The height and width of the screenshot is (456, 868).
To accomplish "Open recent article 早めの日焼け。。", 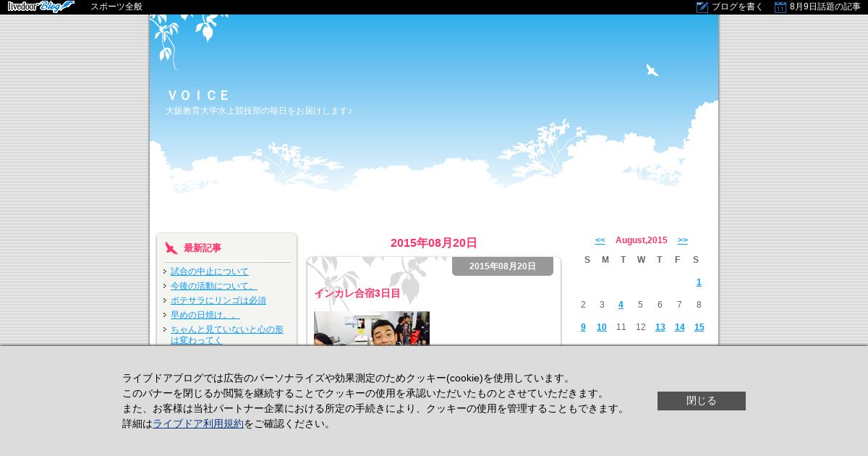I will tap(205, 315).
